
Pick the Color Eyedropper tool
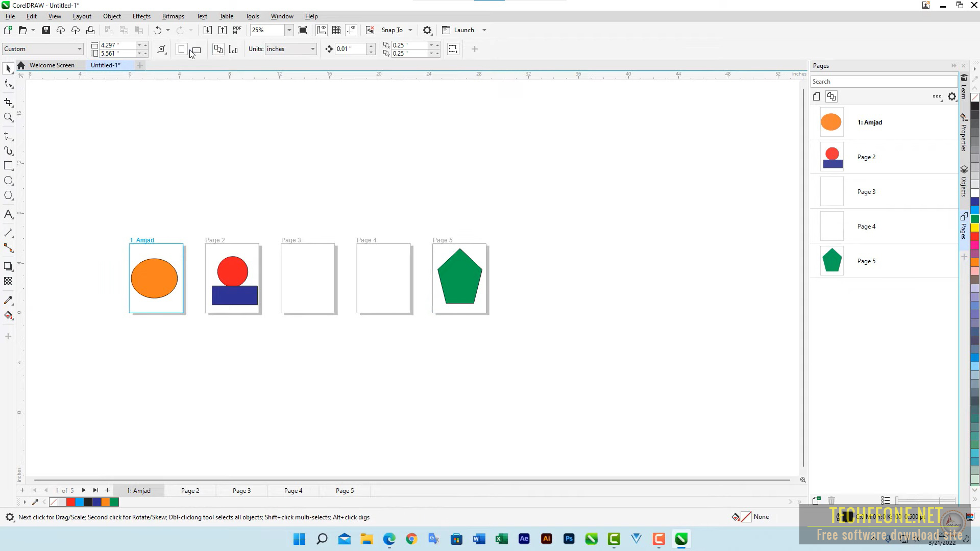8,300
